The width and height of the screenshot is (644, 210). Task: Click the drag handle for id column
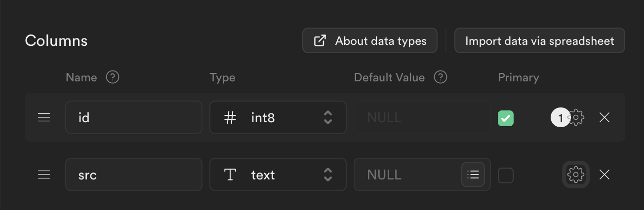(44, 118)
